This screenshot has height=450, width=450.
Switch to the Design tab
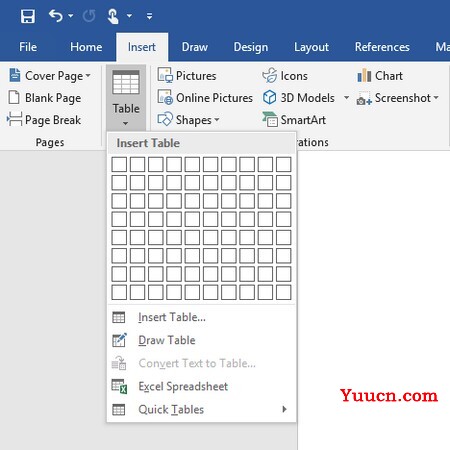coord(251,47)
